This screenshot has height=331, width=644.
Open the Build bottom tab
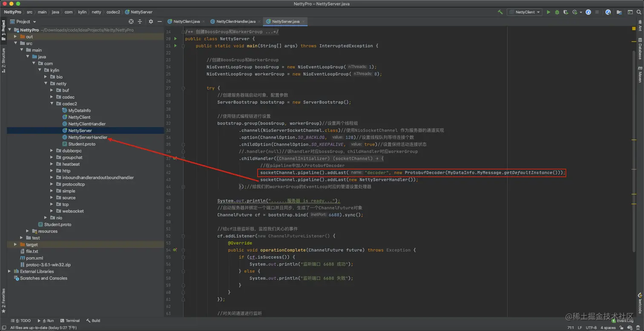pos(93,321)
